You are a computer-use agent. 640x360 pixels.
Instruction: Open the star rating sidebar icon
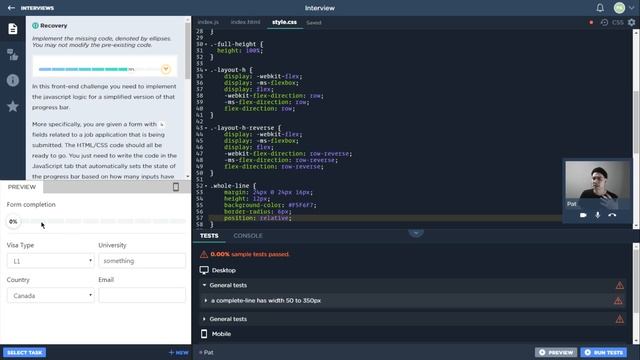pos(13,106)
